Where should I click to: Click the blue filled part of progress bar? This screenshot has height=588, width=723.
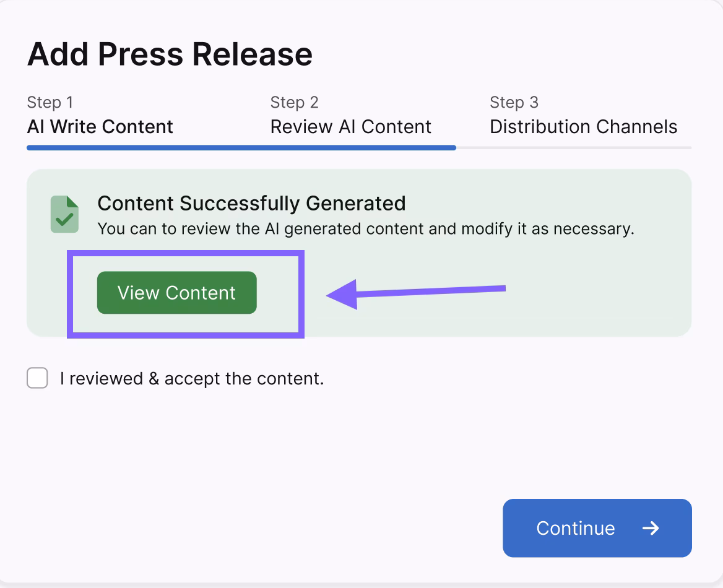pyautogui.click(x=241, y=148)
